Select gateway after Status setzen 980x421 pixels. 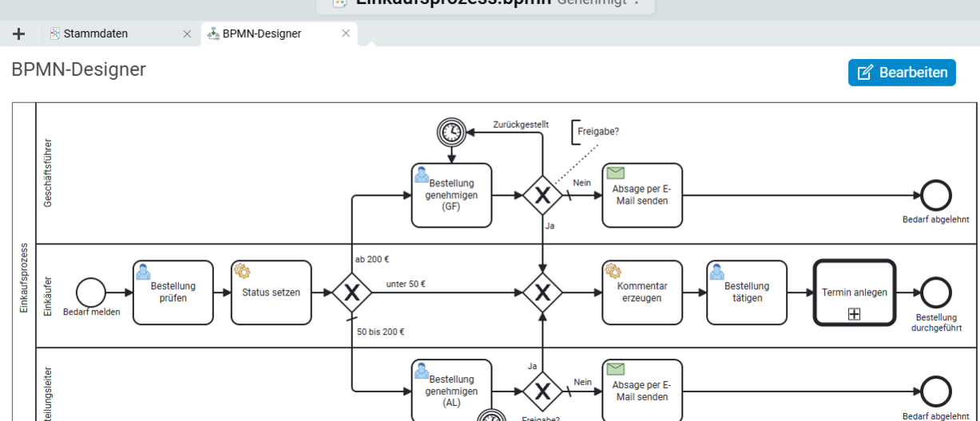(x=351, y=292)
